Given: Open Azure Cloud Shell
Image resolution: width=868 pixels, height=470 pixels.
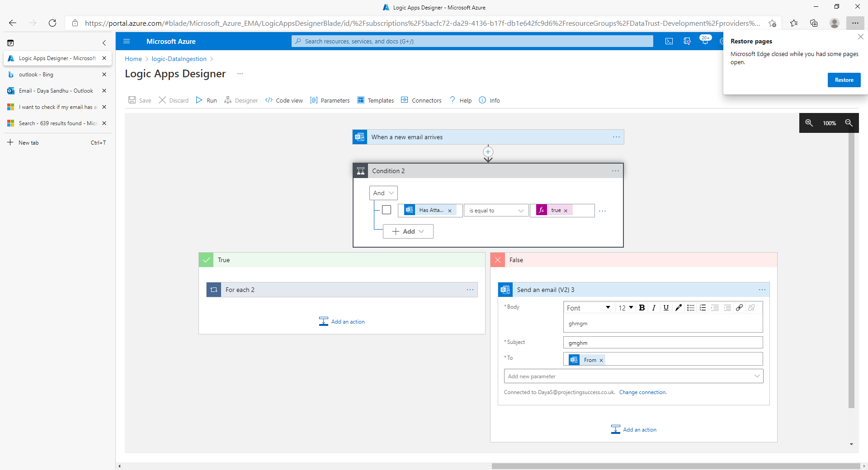Looking at the screenshot, I should coord(669,41).
